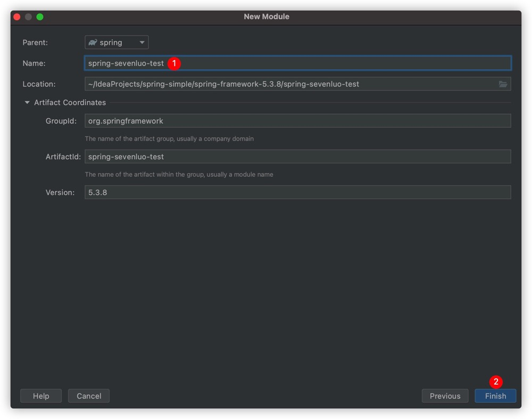The image size is (532, 419).
Task: Close the New Module window
Action: pos(17,17)
